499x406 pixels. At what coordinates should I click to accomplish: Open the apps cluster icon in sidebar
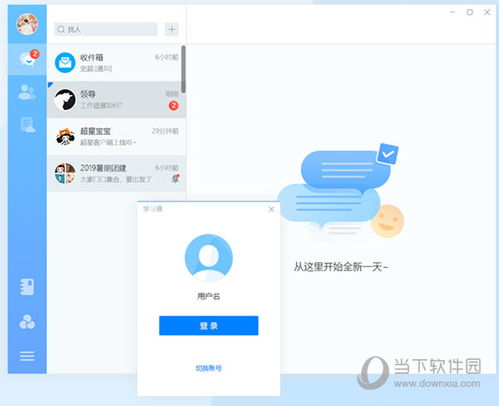(27, 322)
